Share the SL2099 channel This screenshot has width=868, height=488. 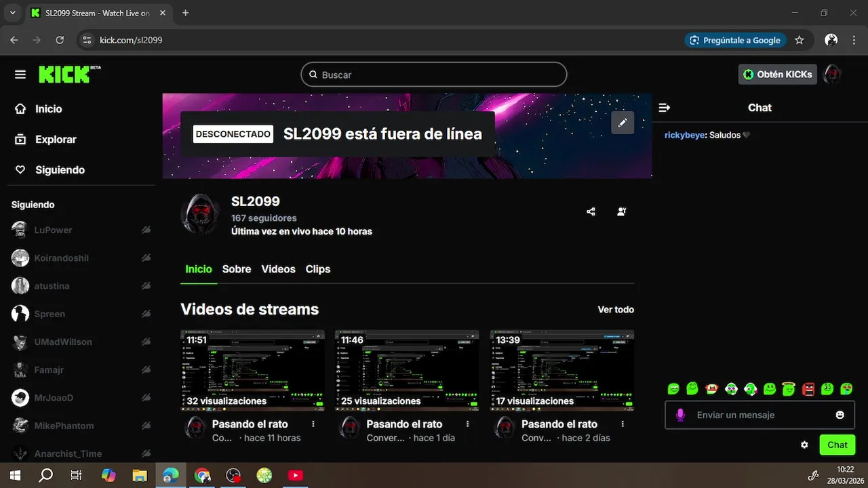591,211
